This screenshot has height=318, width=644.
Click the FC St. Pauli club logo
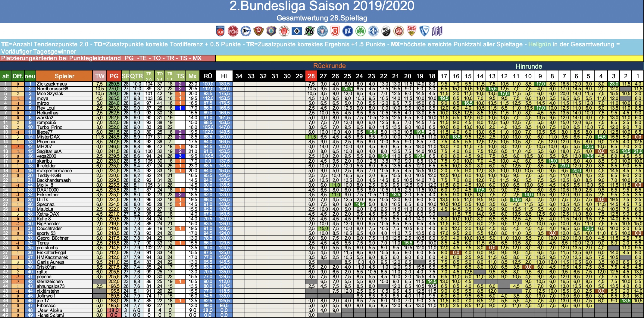(x=284, y=31)
